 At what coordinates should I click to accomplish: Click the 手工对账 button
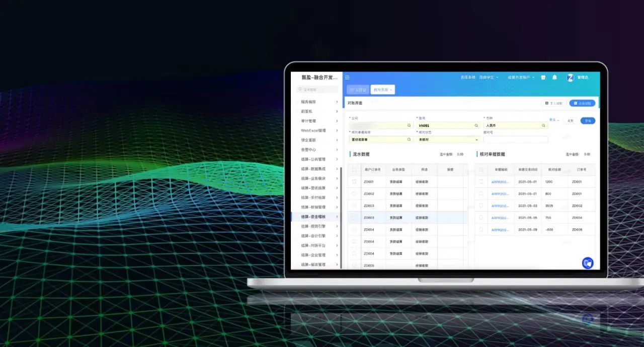pyautogui.click(x=553, y=103)
